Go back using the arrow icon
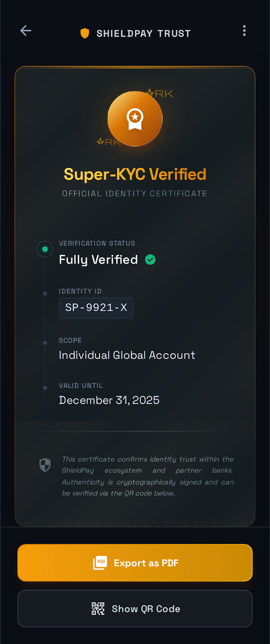The image size is (270, 644). coord(26,31)
